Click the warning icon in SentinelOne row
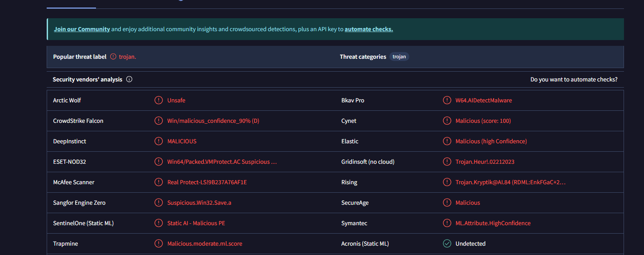The height and width of the screenshot is (255, 644). tap(158, 223)
